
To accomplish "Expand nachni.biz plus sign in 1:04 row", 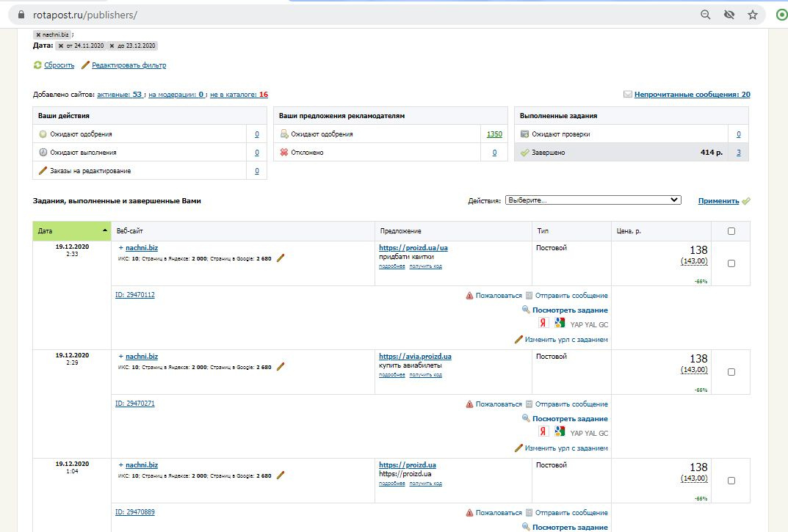I will click(120, 464).
